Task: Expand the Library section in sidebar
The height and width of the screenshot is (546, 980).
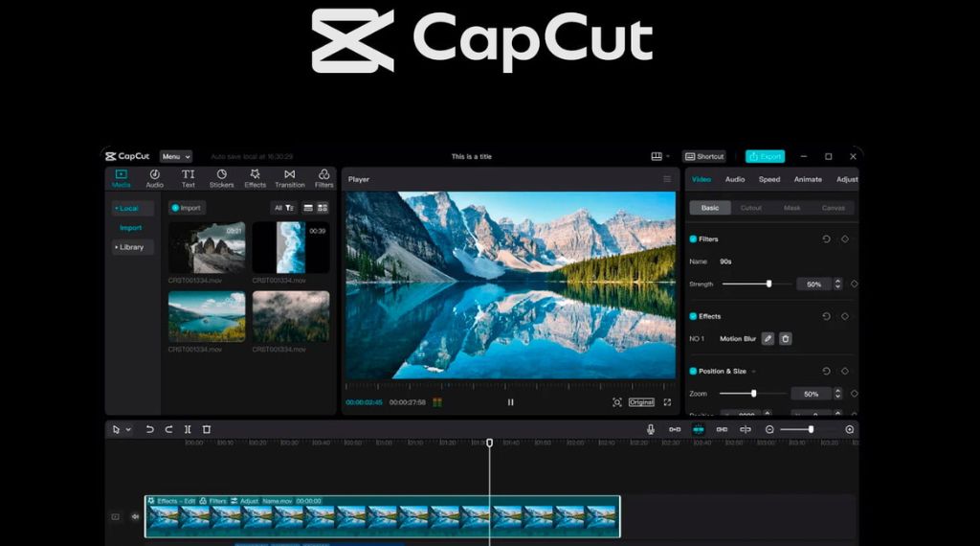Action: point(131,247)
